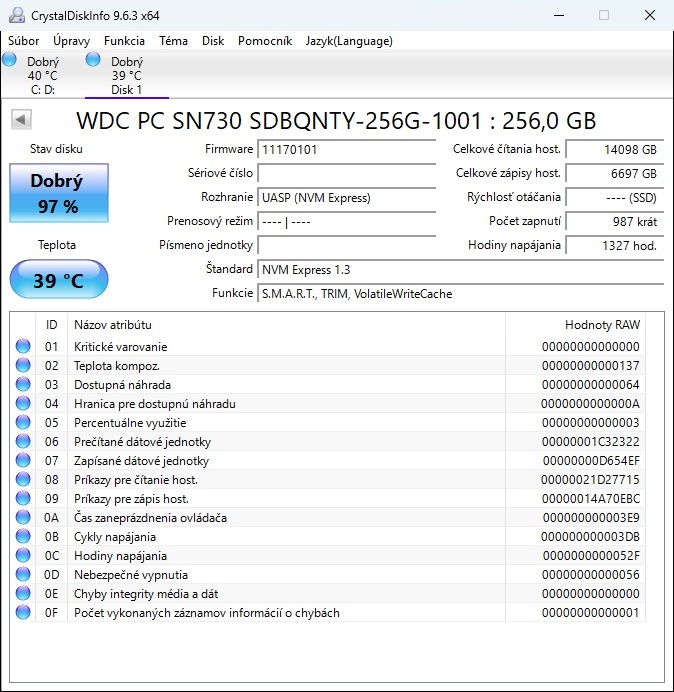The image size is (674, 692).
Task: Click status orb of Hranica pre dostupnú náhradu row
Action: pos(23,403)
